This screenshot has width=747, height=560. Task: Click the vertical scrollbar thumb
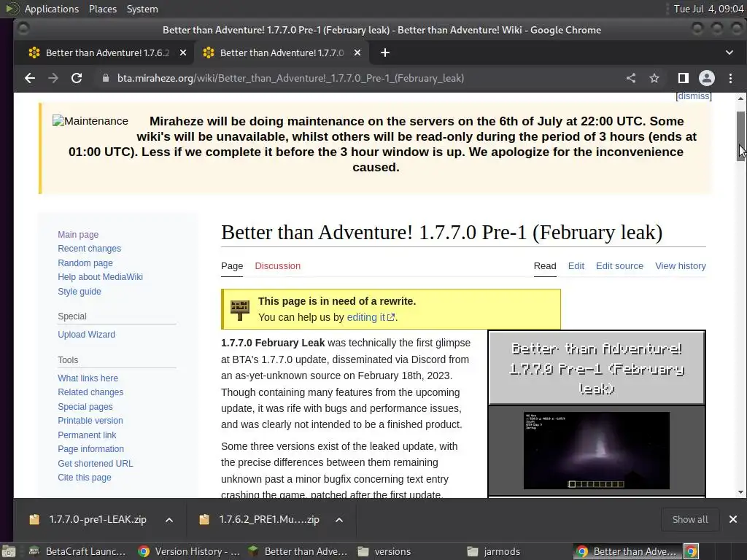[740, 136]
